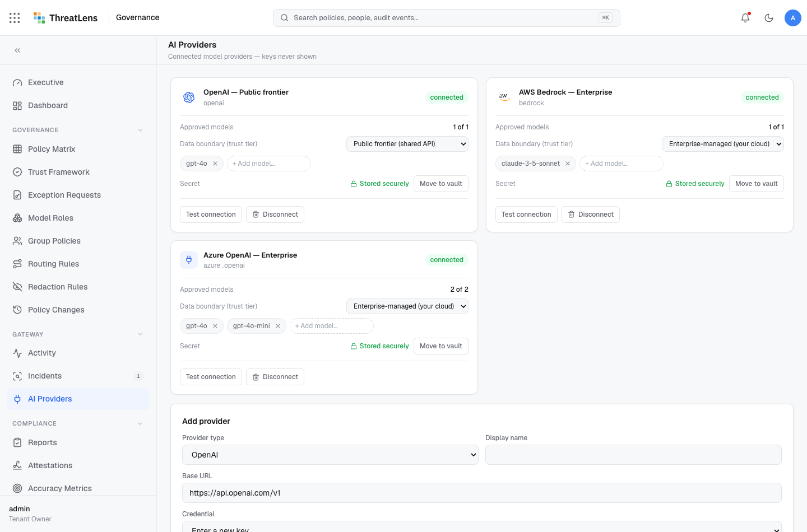Collapse the Gateway section

(140, 334)
